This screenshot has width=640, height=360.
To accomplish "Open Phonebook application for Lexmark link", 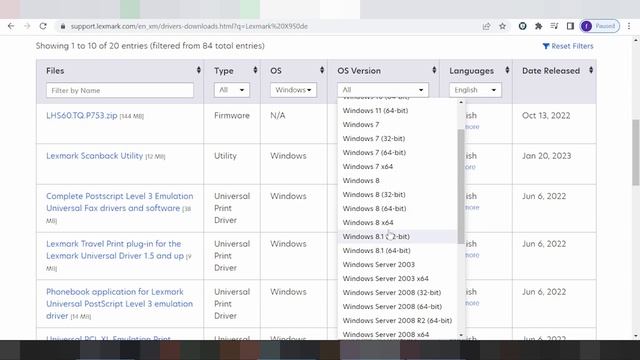I will [119, 304].
